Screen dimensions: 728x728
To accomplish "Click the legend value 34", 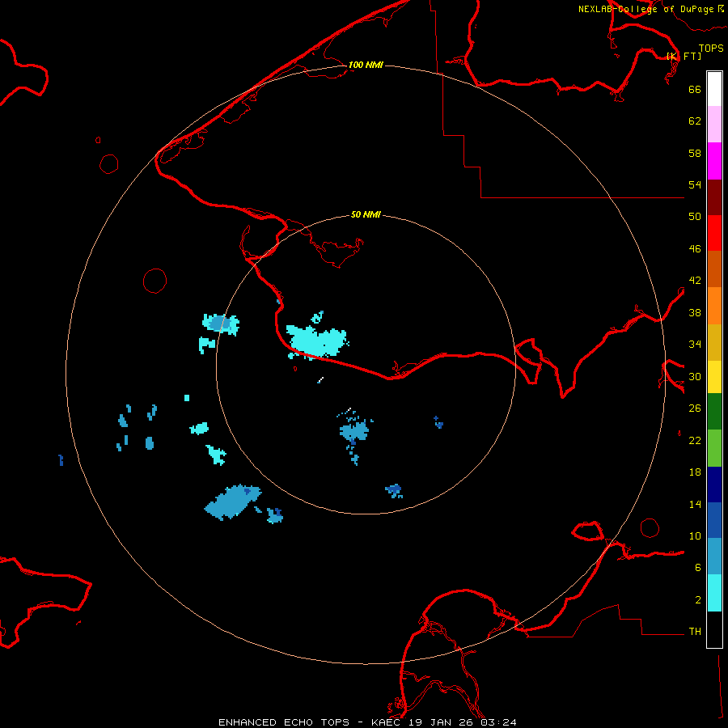I will [695, 345].
